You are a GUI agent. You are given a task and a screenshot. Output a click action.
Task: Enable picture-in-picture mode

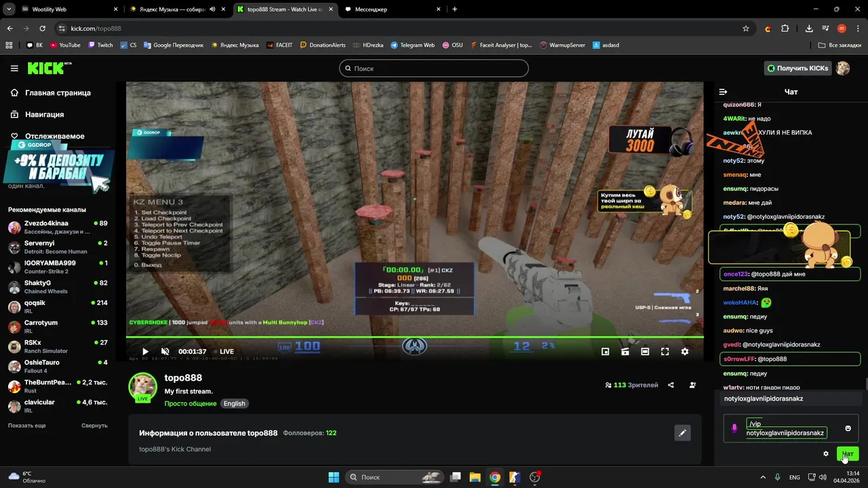(605, 352)
